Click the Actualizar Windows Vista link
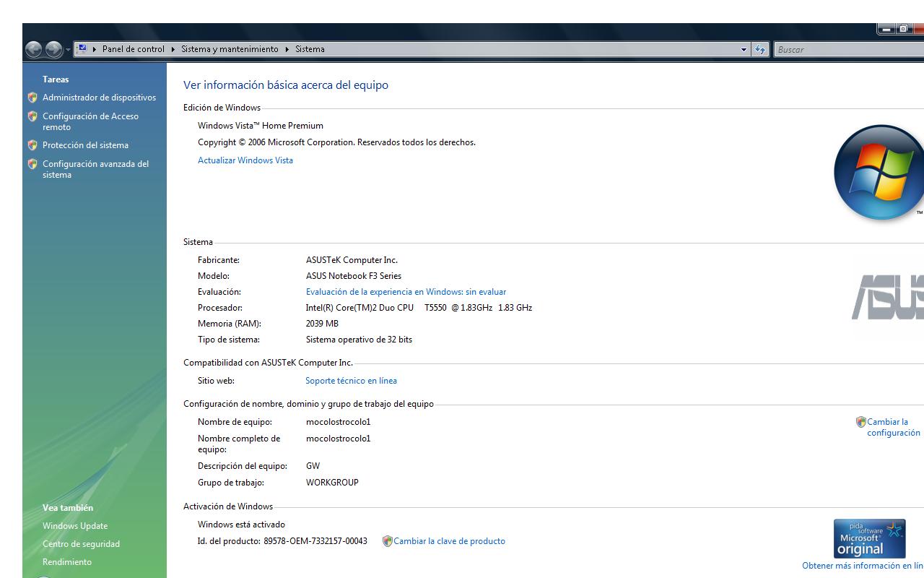 point(245,160)
